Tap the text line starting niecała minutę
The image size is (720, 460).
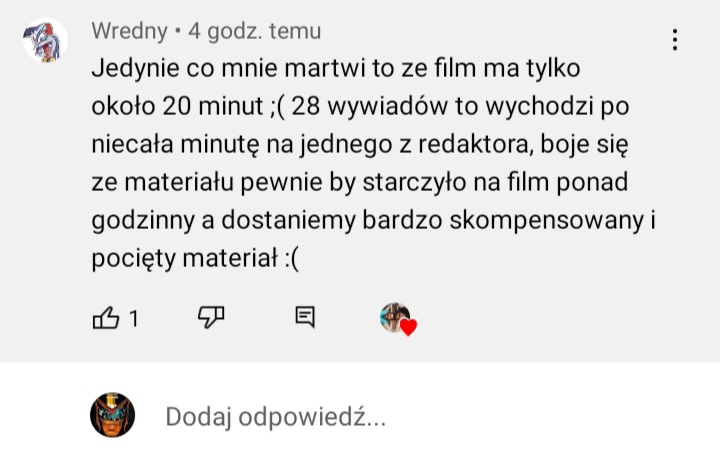click(360, 145)
